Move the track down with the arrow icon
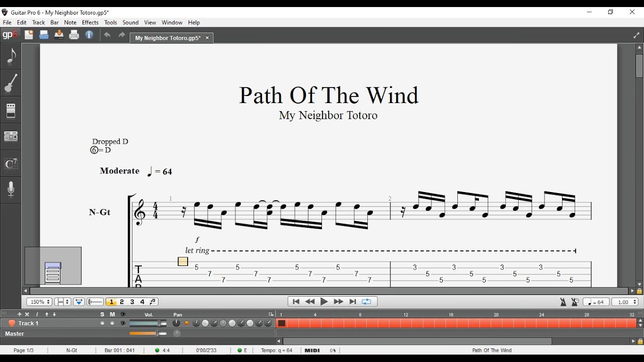 (55, 314)
